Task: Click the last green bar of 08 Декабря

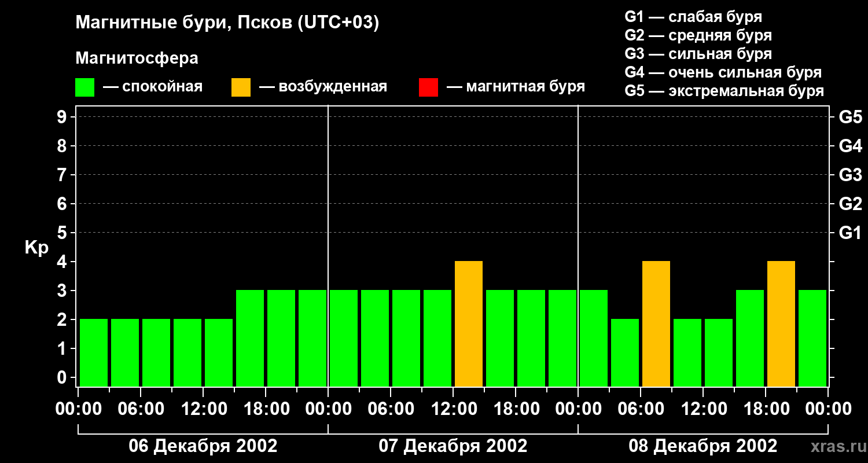Action: pos(812,339)
